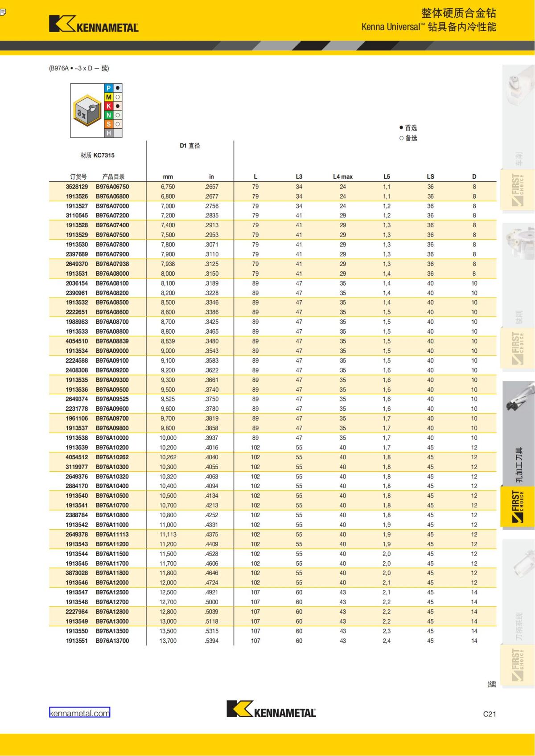Click the 3x drill depth icon

point(87,111)
